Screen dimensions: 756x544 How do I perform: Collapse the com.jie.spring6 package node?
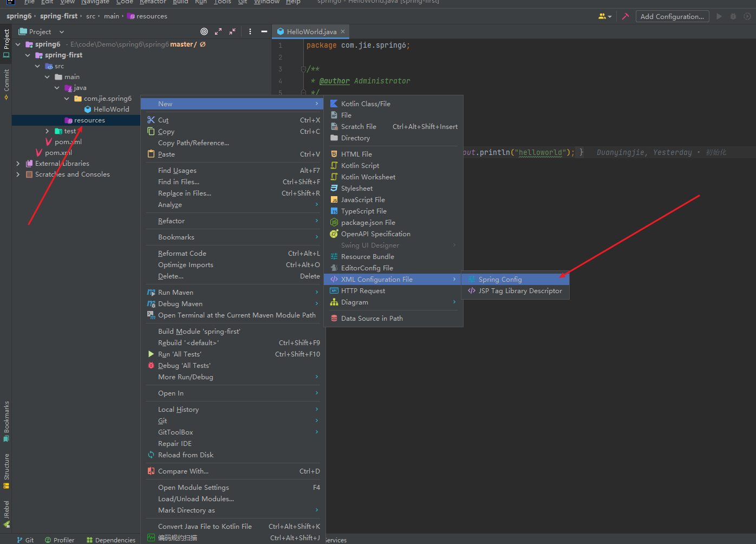point(67,99)
